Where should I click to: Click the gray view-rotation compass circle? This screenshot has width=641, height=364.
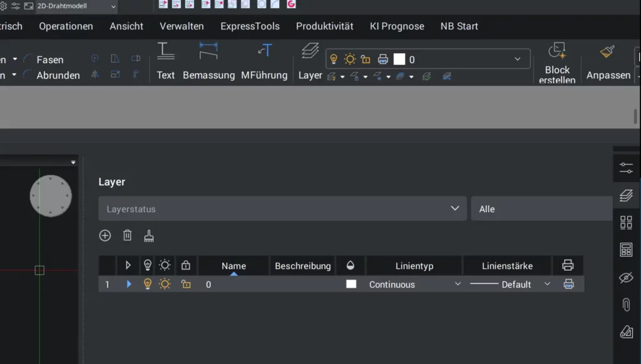(x=51, y=196)
